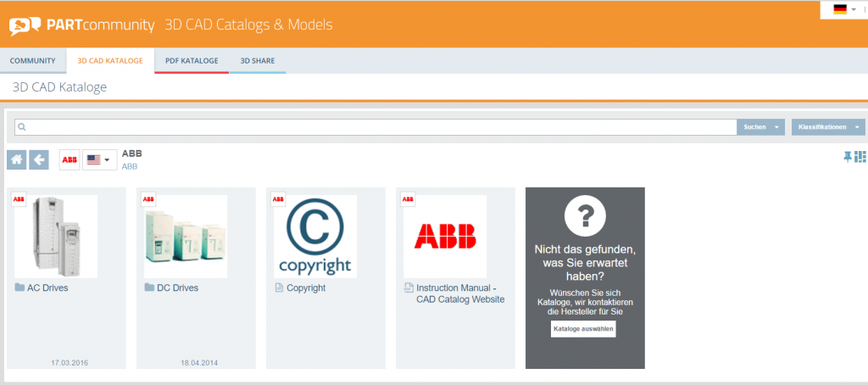The width and height of the screenshot is (868, 385).
Task: Switch to the Community tab
Action: coord(33,60)
